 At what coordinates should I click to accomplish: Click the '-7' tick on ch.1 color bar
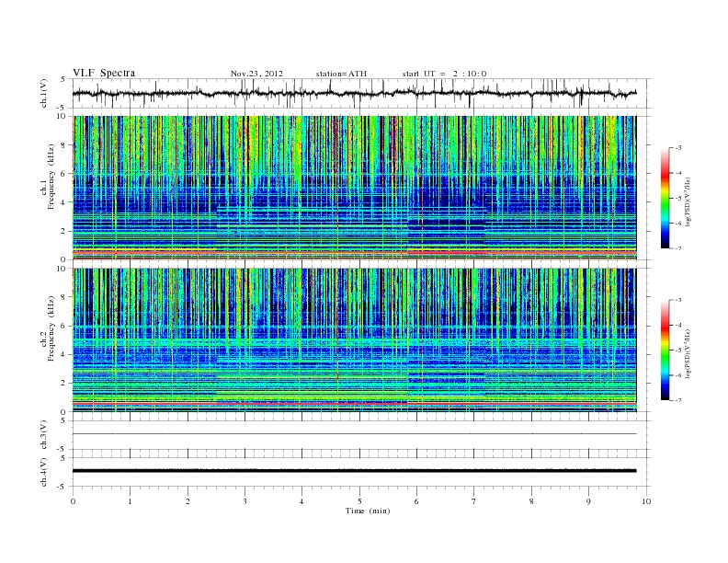(677, 248)
